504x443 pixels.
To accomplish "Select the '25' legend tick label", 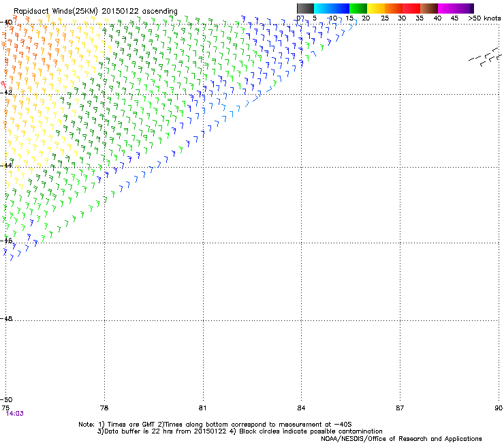I will [x=384, y=18].
